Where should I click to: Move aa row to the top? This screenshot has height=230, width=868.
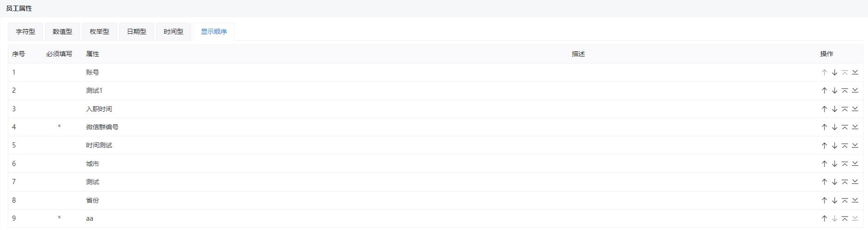844,218
